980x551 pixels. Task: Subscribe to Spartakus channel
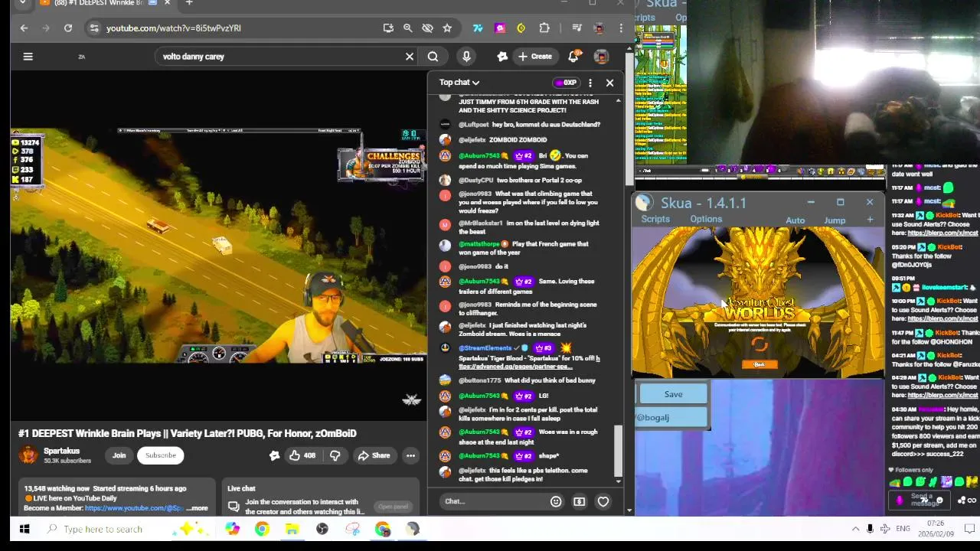pyautogui.click(x=161, y=455)
